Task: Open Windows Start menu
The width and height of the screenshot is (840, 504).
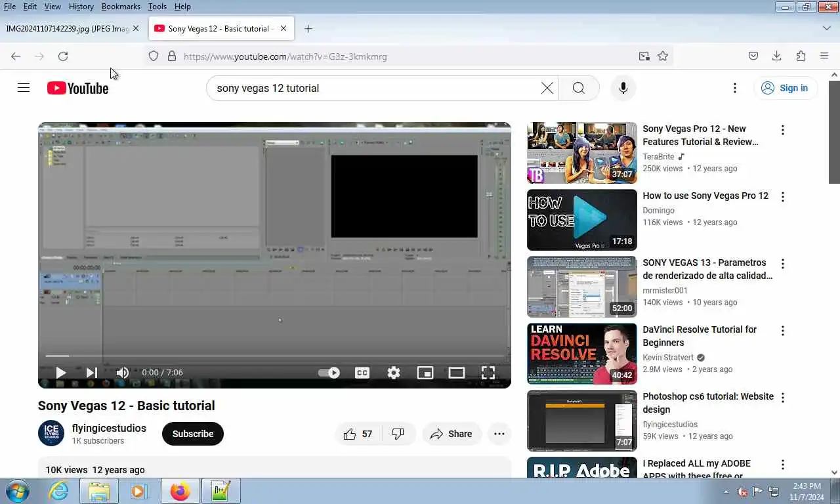Action: coord(18,491)
